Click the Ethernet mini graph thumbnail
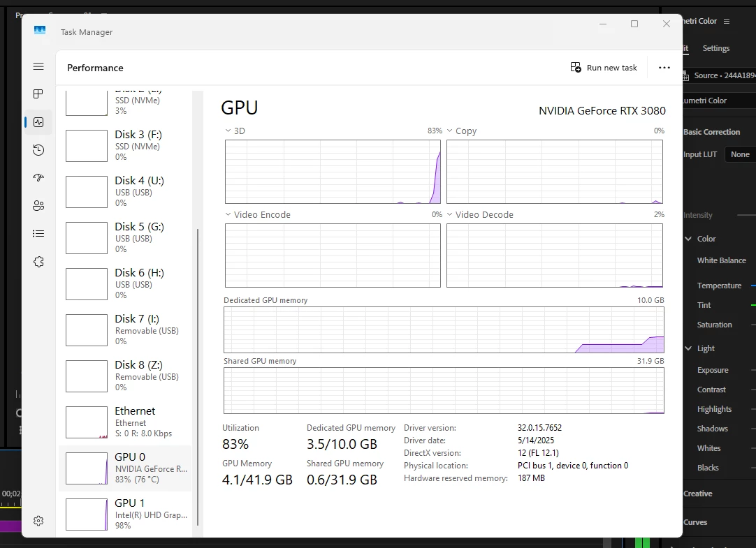Screen dimensions: 756x548 tap(87, 422)
